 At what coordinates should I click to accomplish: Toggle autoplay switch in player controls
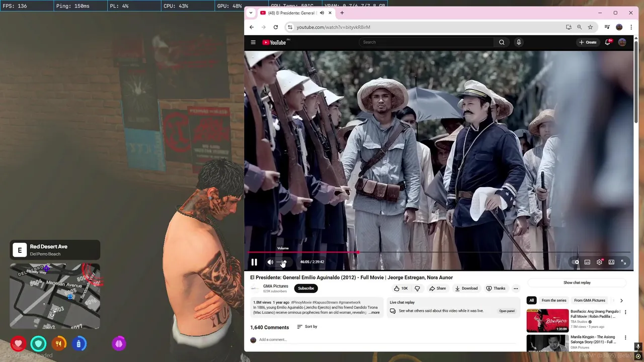(x=576, y=262)
